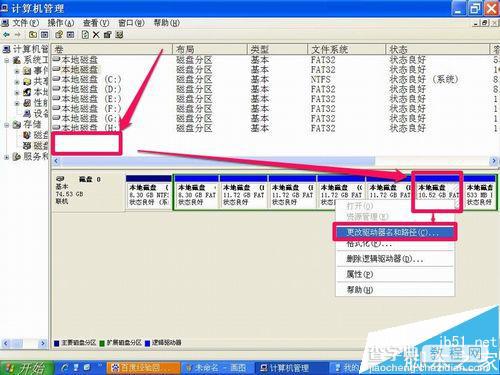Open the 开始 Start button

(x=26, y=368)
